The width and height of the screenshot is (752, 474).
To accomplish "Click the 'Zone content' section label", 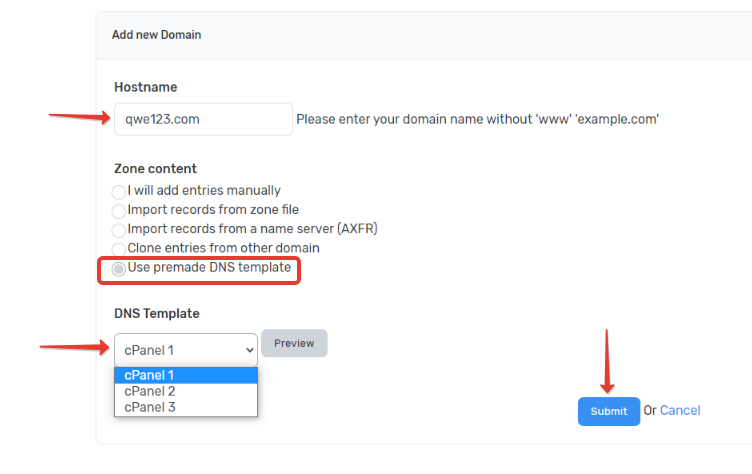I will click(x=155, y=169).
